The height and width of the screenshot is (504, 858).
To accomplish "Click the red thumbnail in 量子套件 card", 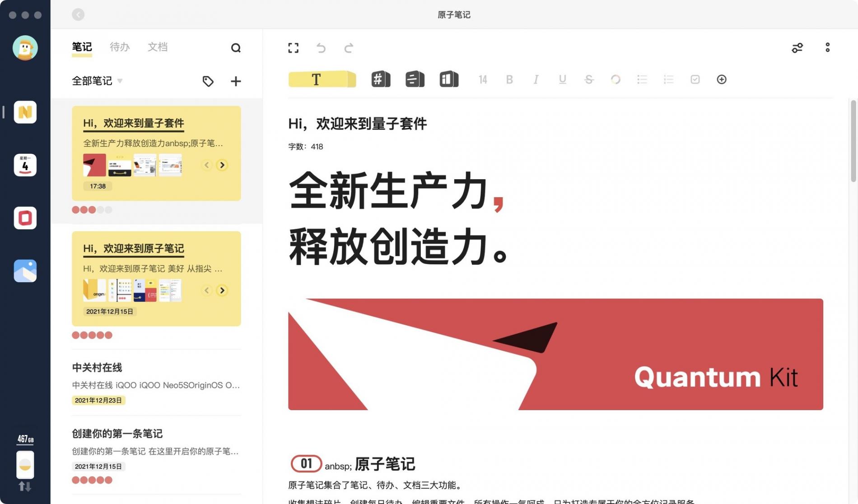I will (x=94, y=165).
